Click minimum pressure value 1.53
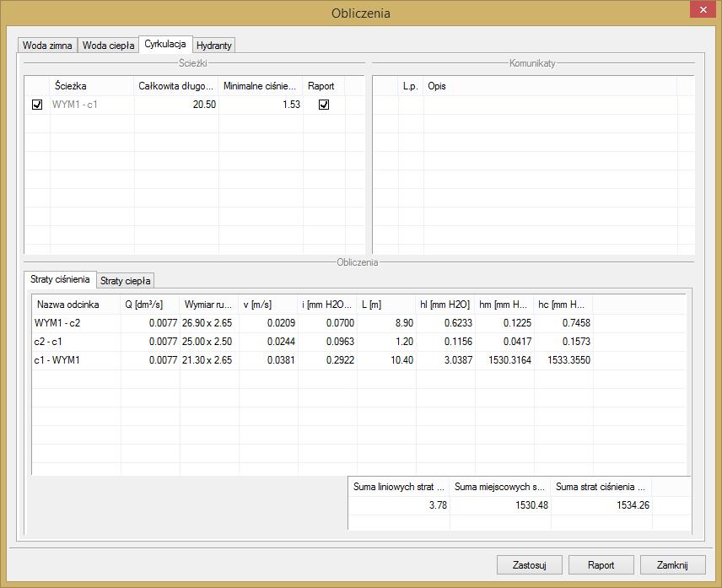Viewport: 722px width, 588px height. 291,105
